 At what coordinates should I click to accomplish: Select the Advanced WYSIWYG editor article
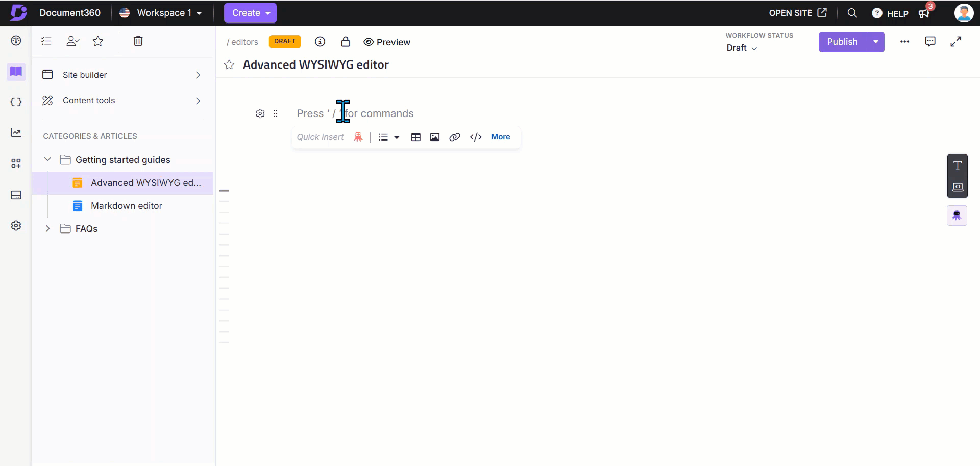(x=123, y=183)
